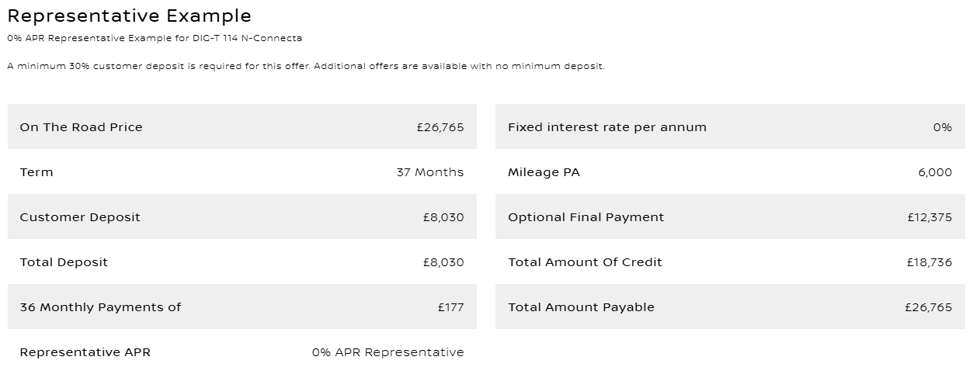Image resolution: width=980 pixels, height=381 pixels.
Task: Select the 0% APR Representative value
Action: tap(387, 352)
